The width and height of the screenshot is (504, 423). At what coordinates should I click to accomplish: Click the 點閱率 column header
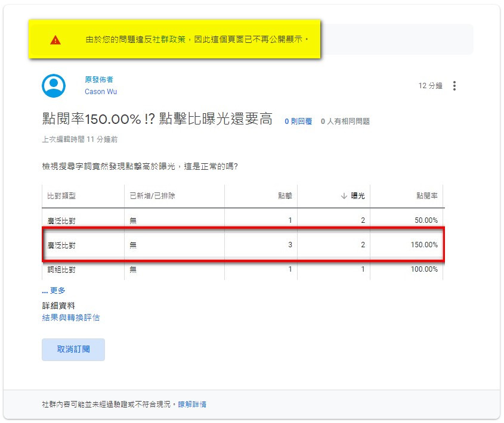point(427,196)
